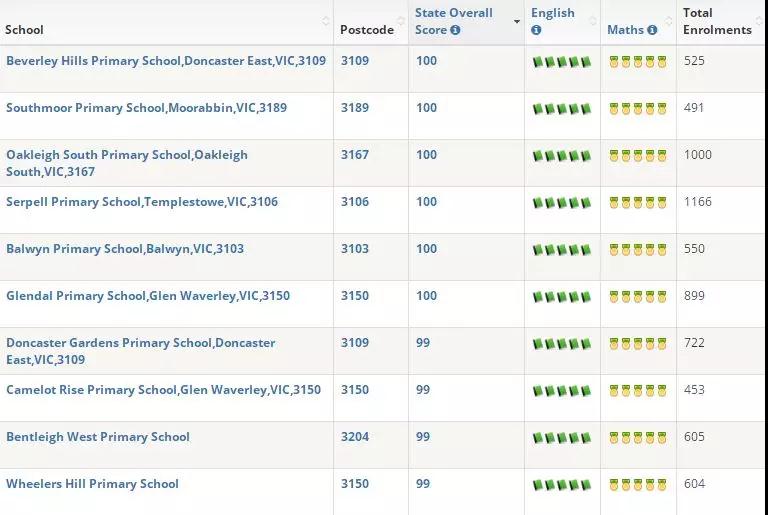The image size is (768, 515).
Task: Click English flag rating for Wheelers Hill Primary
Action: pyautogui.click(x=562, y=485)
